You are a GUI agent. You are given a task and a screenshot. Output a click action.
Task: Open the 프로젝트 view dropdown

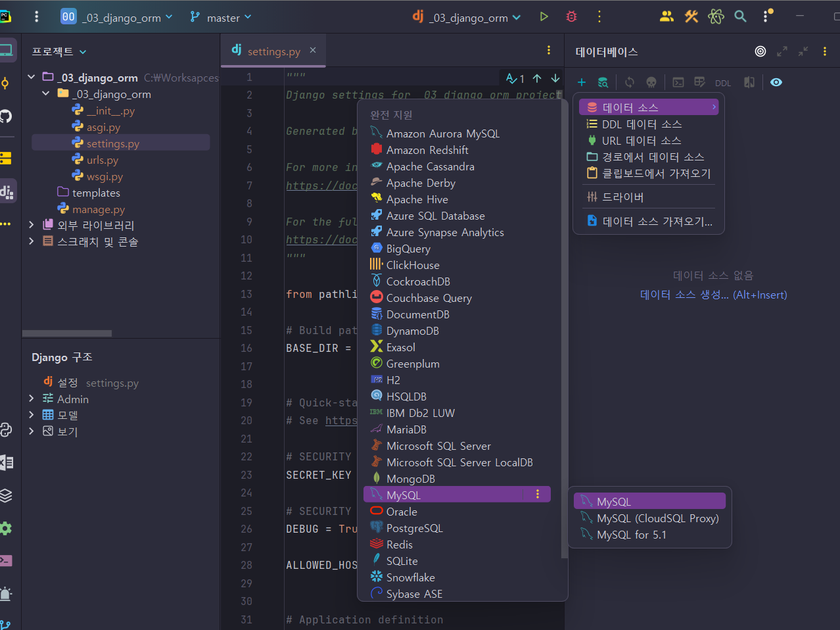pos(59,51)
